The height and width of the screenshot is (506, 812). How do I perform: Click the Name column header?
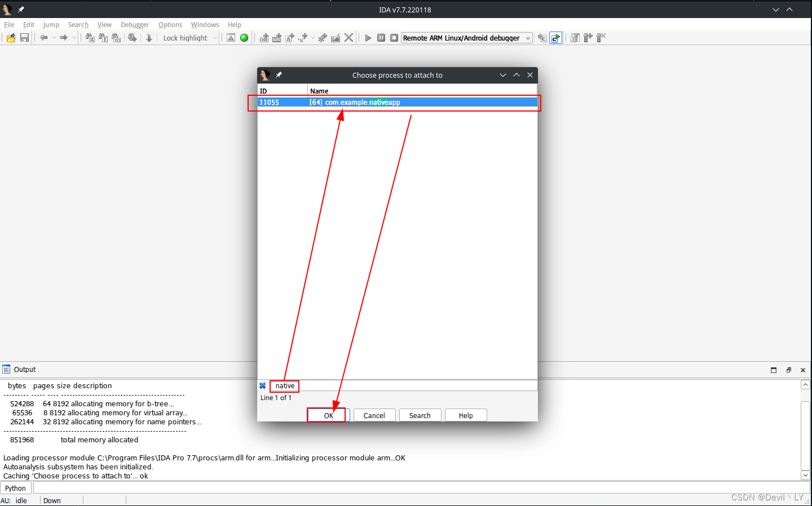point(422,91)
